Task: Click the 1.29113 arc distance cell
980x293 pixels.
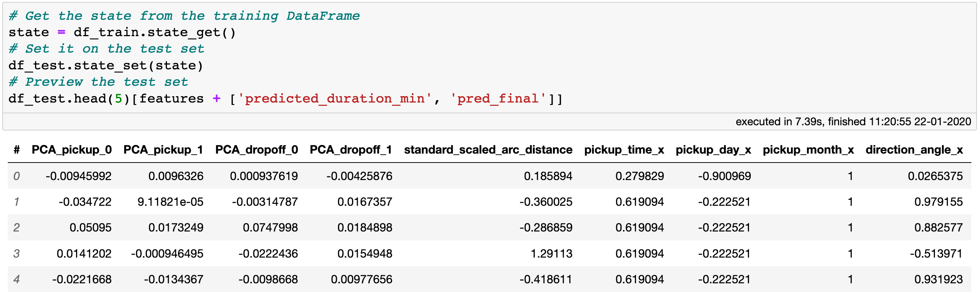Action: (551, 254)
